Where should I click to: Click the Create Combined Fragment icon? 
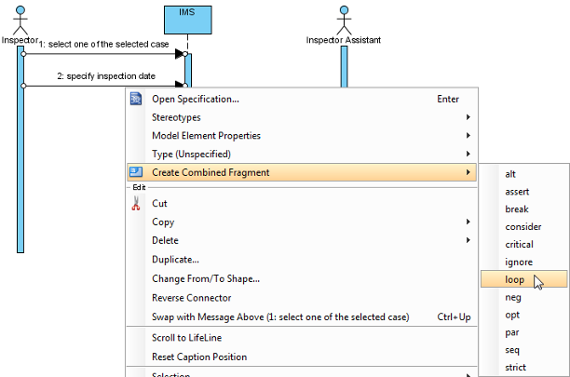point(136,172)
